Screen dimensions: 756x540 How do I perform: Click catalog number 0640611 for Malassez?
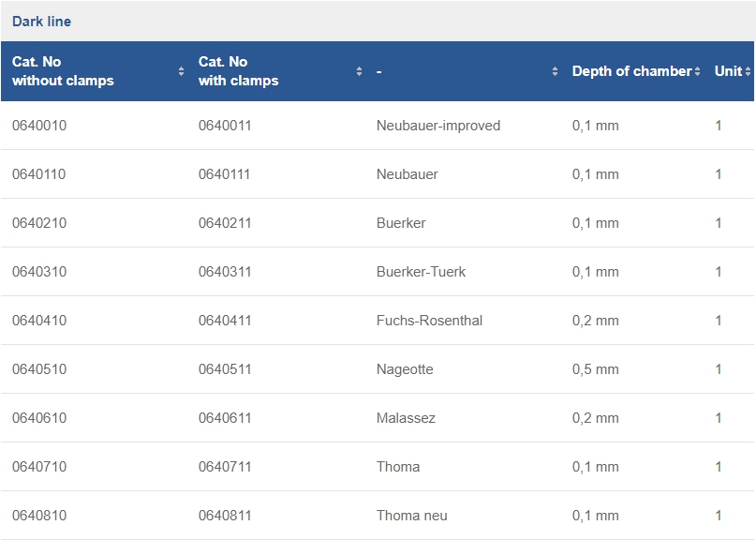pos(225,418)
